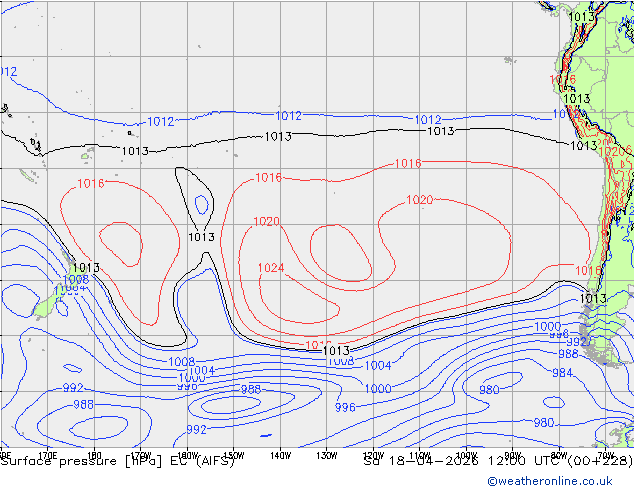The height and width of the screenshot is (490, 634).
Task: Click the red 1020 label next to the 1024 high
Action: 266,222
